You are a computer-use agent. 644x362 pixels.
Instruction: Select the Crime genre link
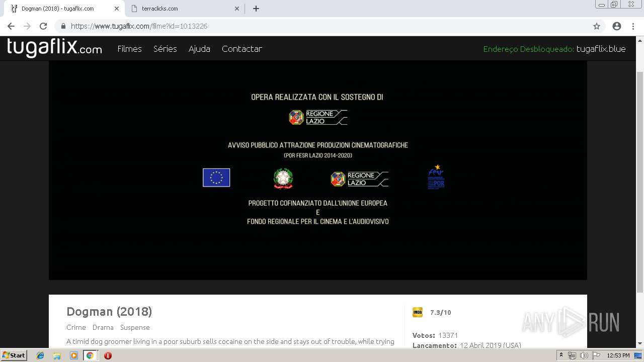pyautogui.click(x=76, y=327)
